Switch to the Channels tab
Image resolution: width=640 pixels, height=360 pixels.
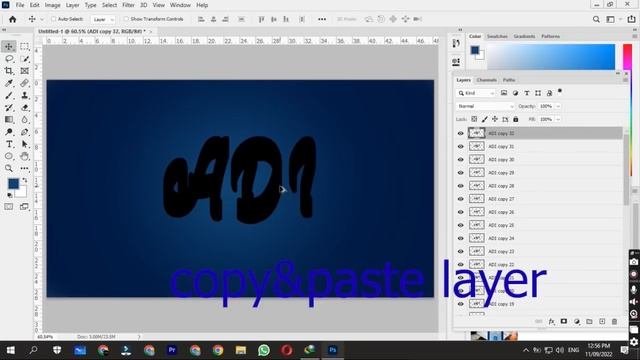point(487,80)
